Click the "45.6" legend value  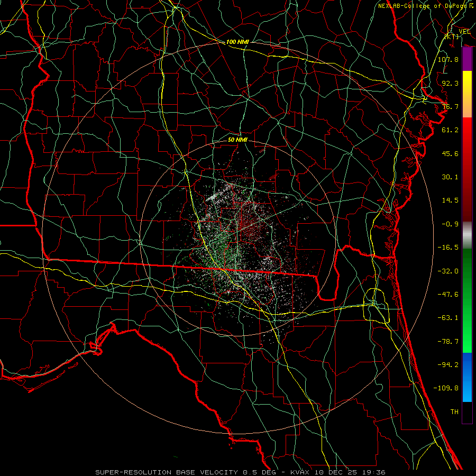(450, 153)
